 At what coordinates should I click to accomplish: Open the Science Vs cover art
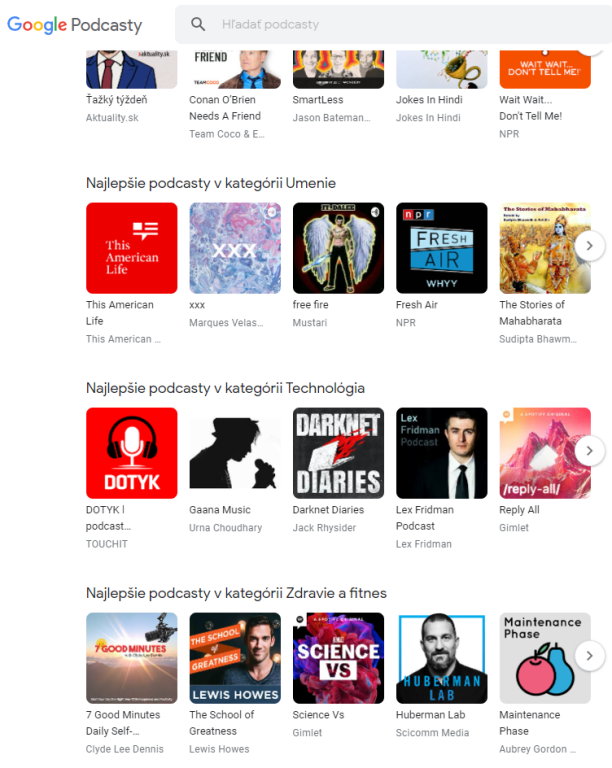[x=338, y=658]
